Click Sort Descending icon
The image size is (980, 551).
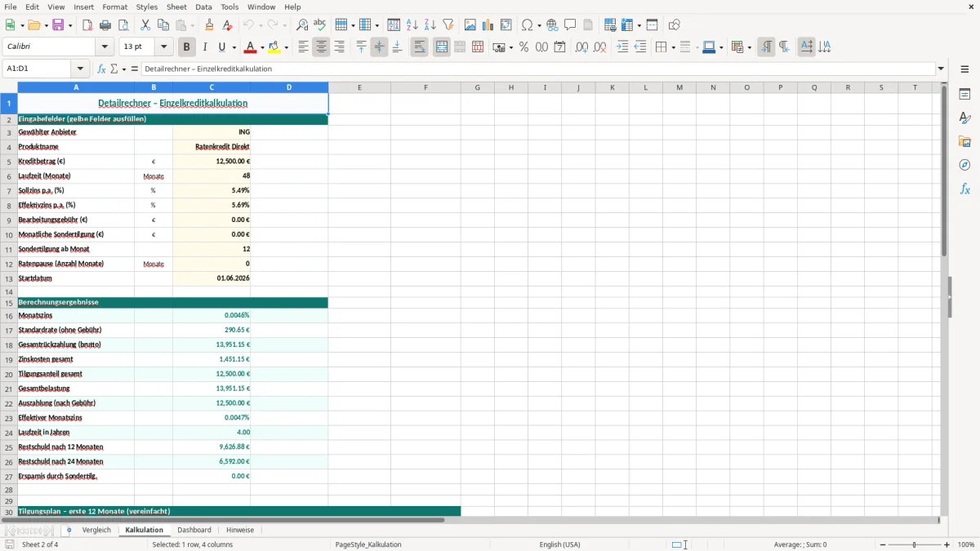[430, 25]
